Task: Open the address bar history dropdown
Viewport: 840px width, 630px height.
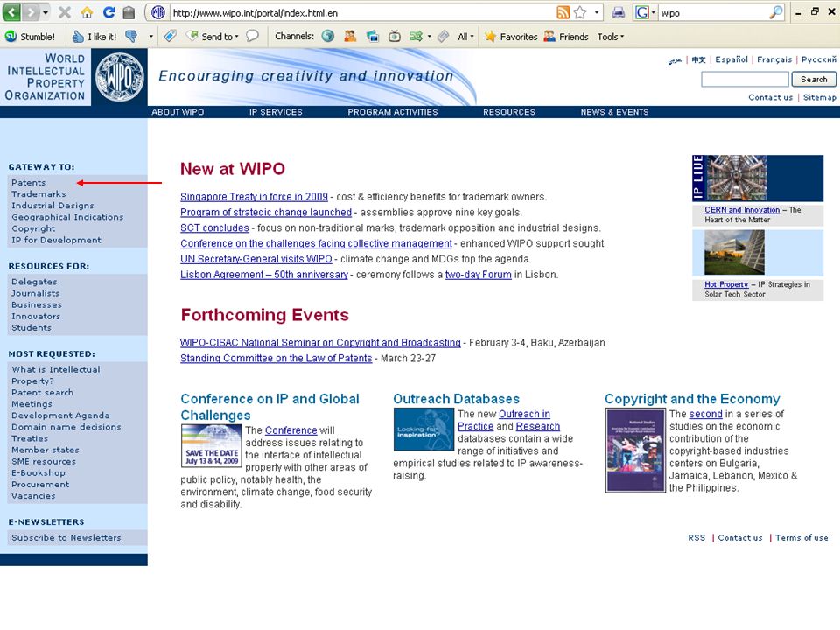Action: 596,12
